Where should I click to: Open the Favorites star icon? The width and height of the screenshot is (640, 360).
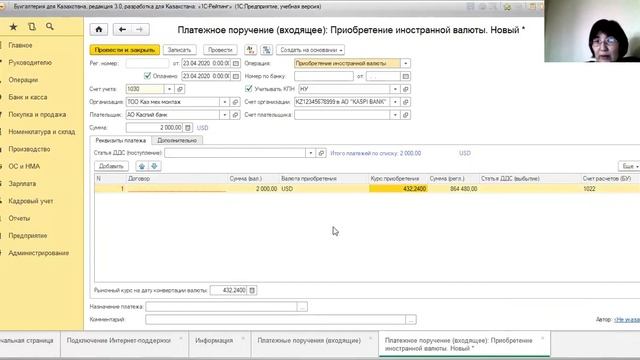pos(13,27)
